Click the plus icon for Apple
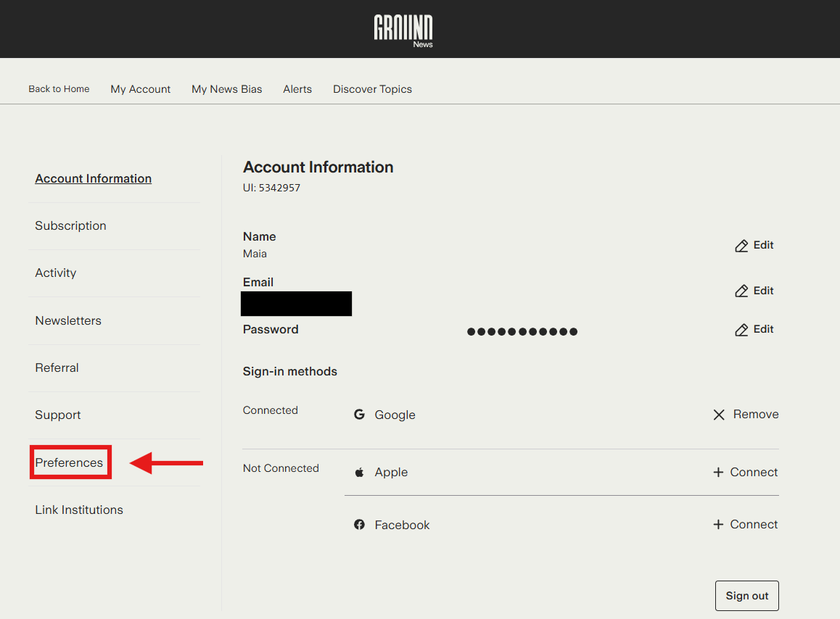The image size is (840, 619). pos(718,473)
